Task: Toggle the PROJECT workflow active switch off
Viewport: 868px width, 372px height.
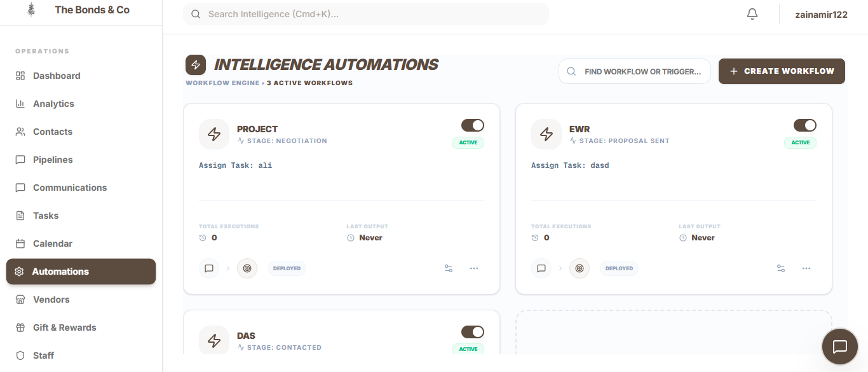Action: 472,125
